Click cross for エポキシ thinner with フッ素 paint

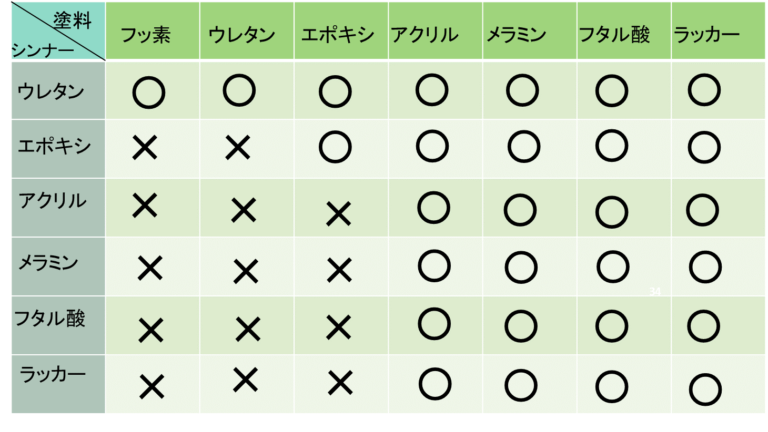pos(145,148)
